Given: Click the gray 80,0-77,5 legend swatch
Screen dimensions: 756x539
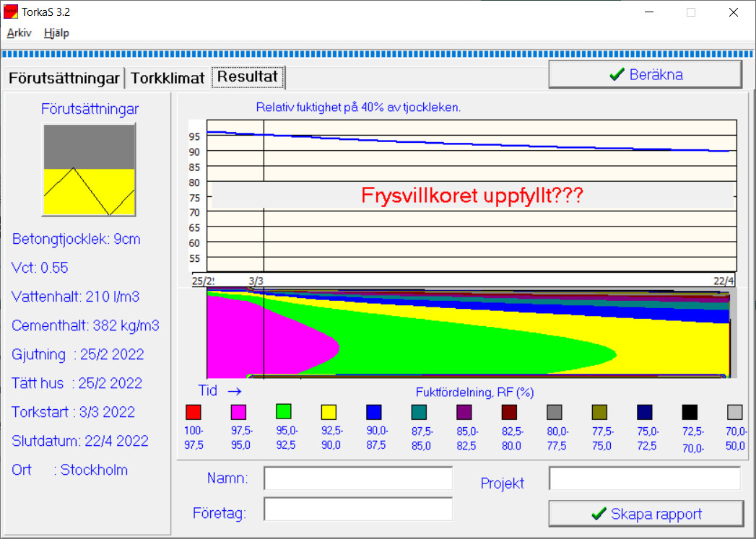Looking at the screenshot, I should point(555,412).
